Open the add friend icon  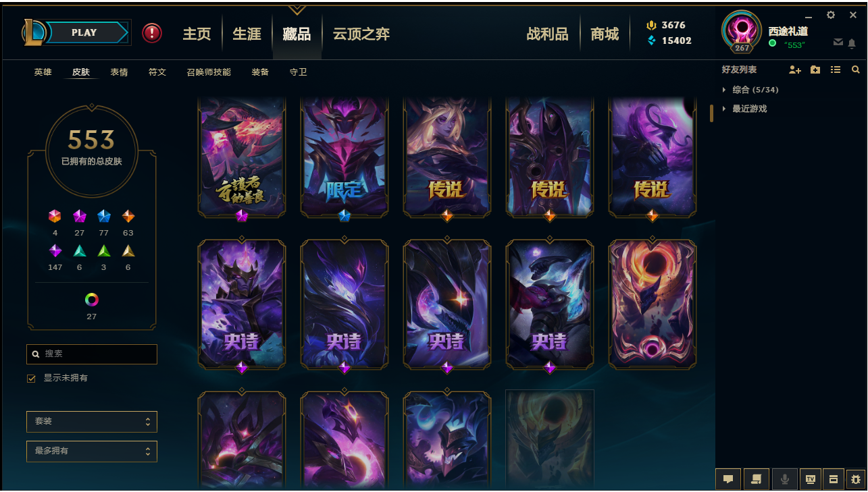795,70
